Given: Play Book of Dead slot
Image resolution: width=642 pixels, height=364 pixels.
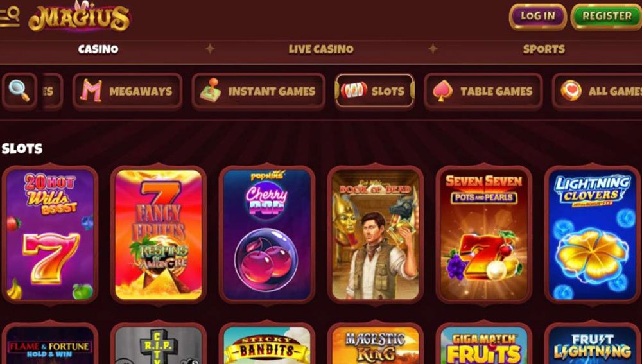Looking at the screenshot, I should (376, 235).
